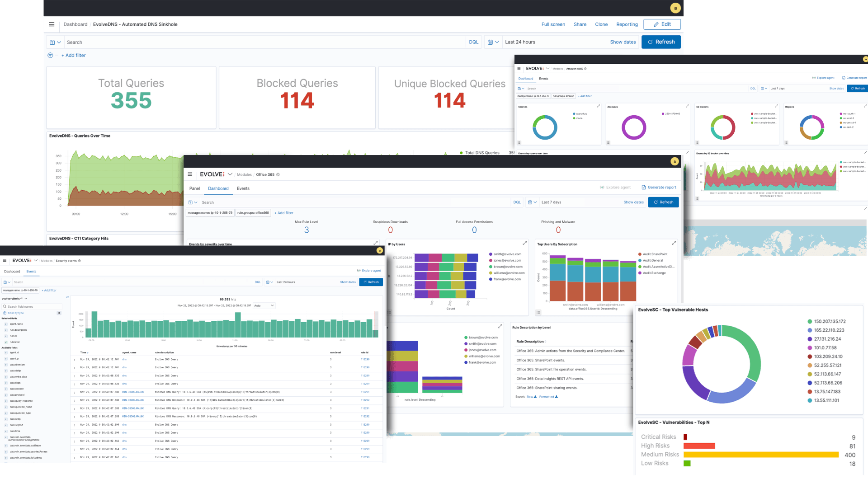
Task: Click smith@evolve.com legend swatch in IP by Users
Action: coord(491,254)
